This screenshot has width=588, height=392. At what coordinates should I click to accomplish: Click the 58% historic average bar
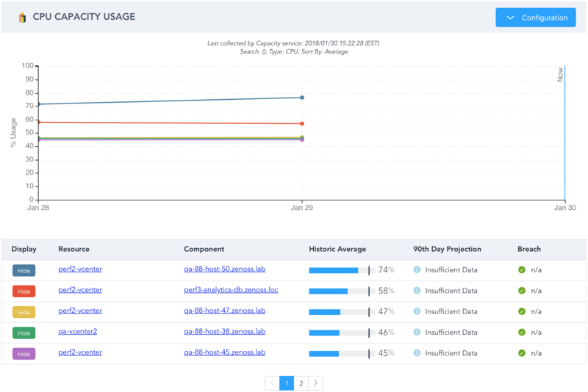(342, 291)
